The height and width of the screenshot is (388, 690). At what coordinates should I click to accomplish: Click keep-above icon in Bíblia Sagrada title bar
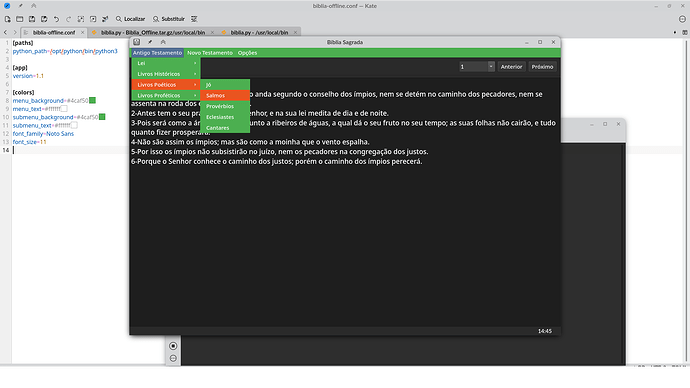[163, 42]
